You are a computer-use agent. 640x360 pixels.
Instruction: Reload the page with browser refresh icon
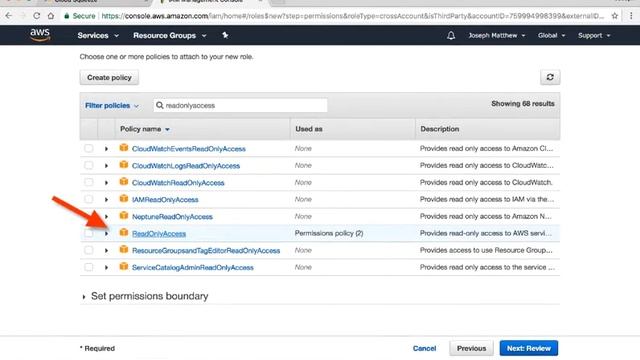click(37, 16)
